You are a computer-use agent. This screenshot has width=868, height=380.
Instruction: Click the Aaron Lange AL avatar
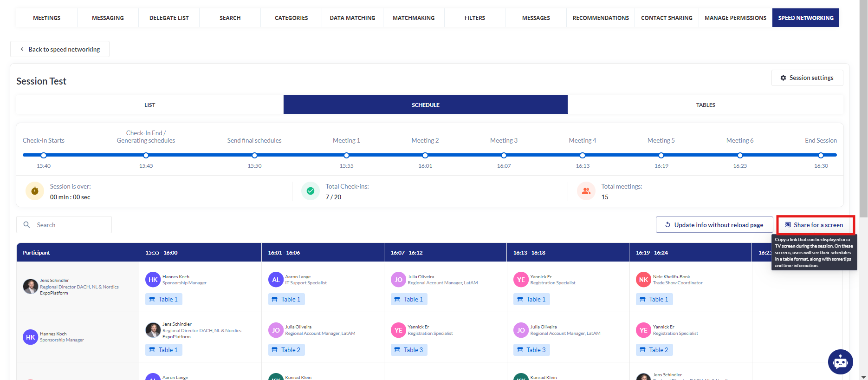[276, 280]
